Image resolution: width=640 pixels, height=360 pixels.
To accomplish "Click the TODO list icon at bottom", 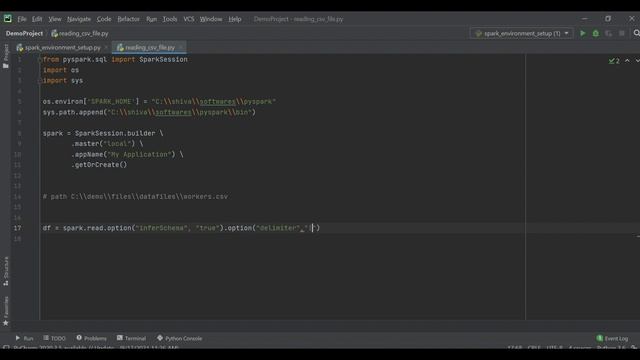I will coord(46,338).
